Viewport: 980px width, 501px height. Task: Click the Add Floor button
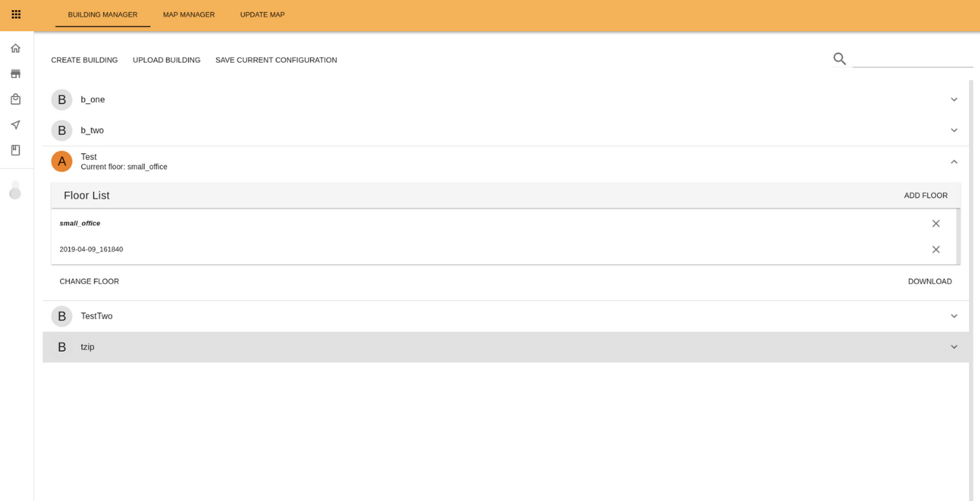point(926,196)
